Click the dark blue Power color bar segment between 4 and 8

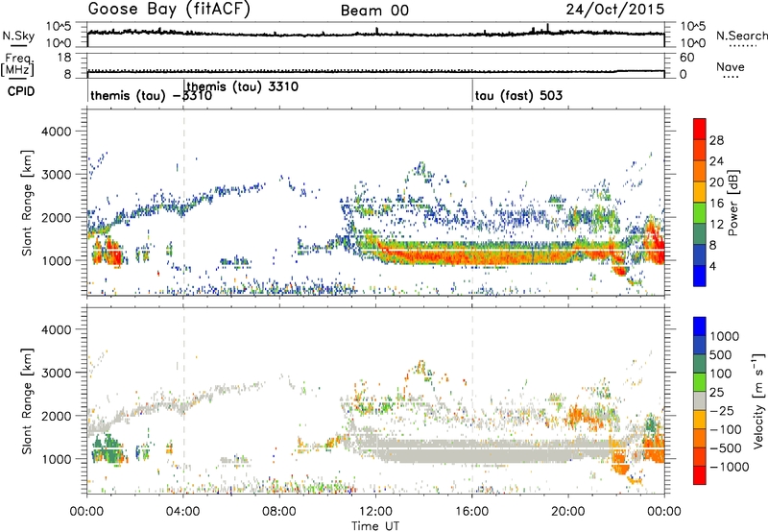(x=700, y=255)
